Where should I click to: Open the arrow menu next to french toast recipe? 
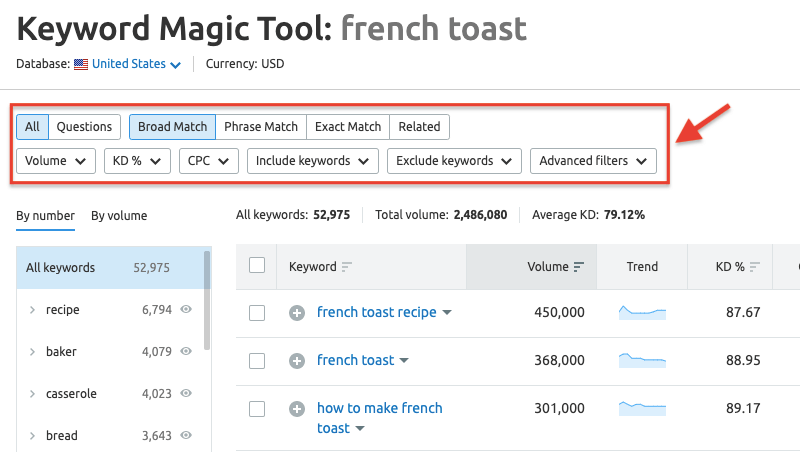[447, 312]
